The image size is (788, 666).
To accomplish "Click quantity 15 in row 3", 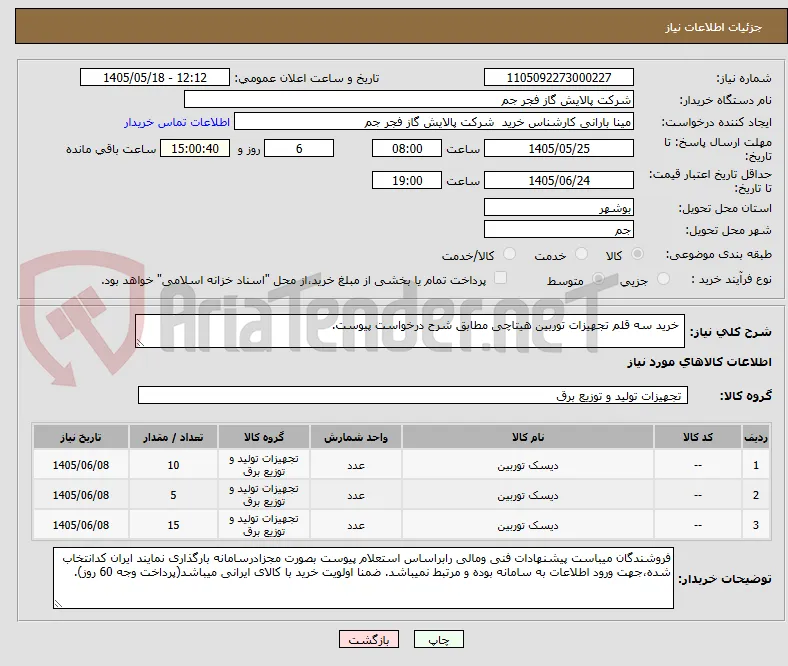I will [x=173, y=525].
